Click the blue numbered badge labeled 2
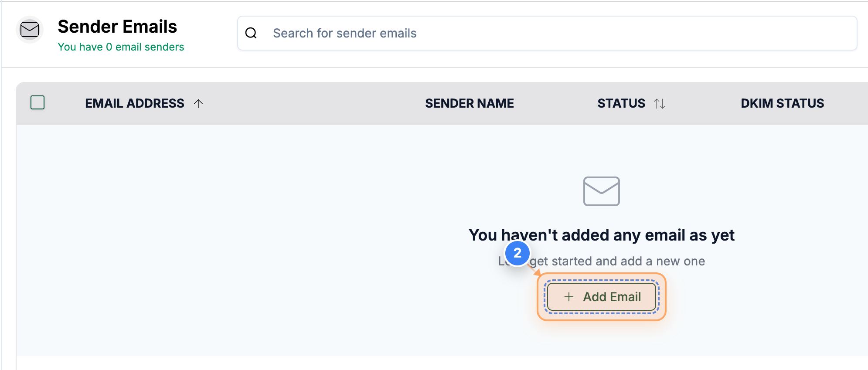 click(518, 253)
